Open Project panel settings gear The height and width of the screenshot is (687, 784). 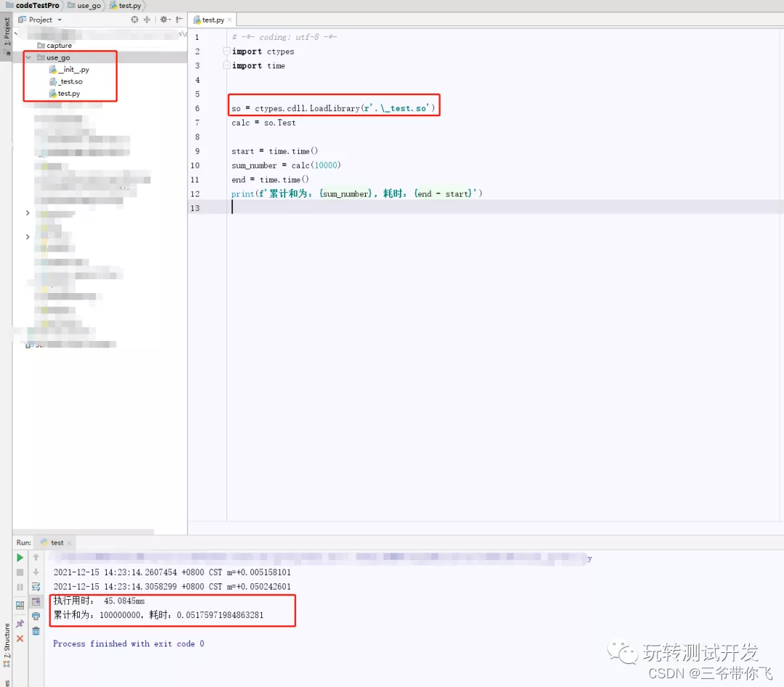click(164, 20)
